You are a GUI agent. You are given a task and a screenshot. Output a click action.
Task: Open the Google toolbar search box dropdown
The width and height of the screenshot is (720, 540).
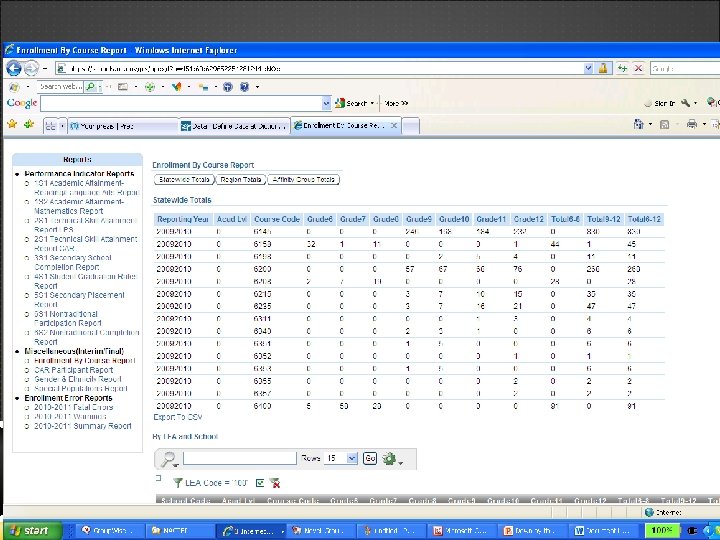point(326,104)
